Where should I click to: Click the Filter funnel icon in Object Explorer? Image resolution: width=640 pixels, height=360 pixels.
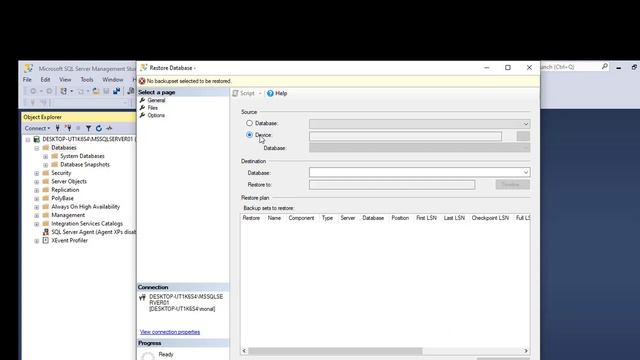click(88, 128)
